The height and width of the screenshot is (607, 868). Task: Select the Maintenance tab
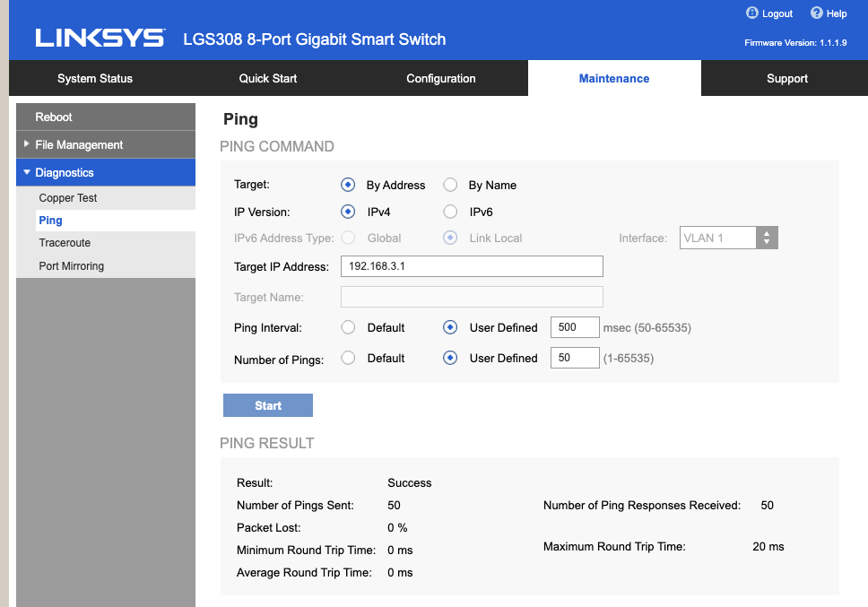[x=614, y=79]
